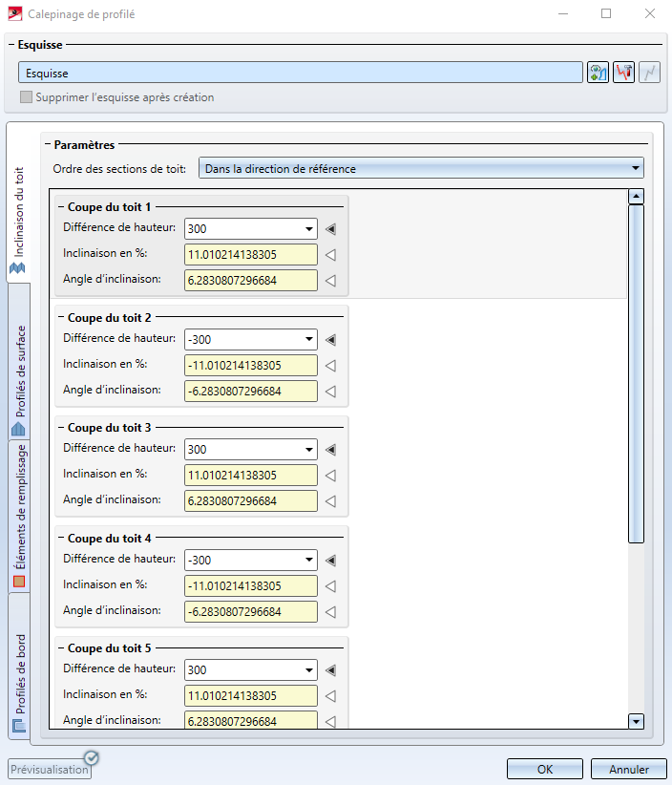Click the preview checkmark badge icon

click(91, 758)
